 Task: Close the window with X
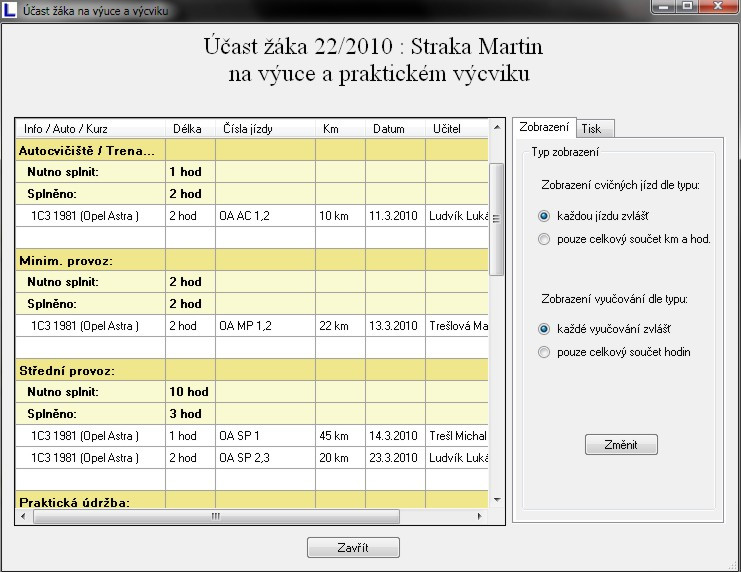point(718,7)
